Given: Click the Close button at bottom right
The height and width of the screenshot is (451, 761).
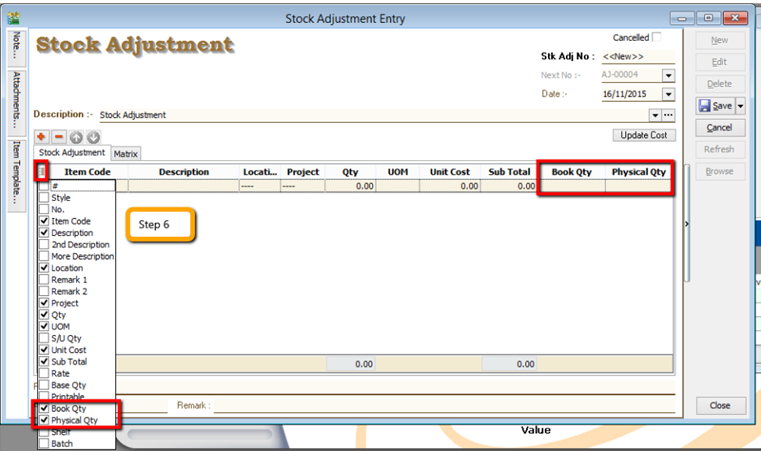Looking at the screenshot, I should [x=719, y=405].
